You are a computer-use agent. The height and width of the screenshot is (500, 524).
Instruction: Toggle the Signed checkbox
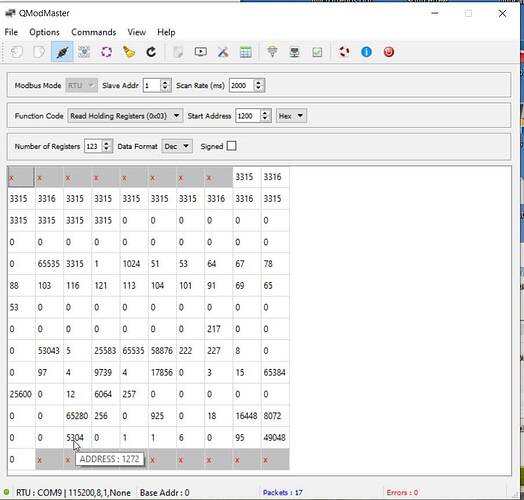coord(231,146)
